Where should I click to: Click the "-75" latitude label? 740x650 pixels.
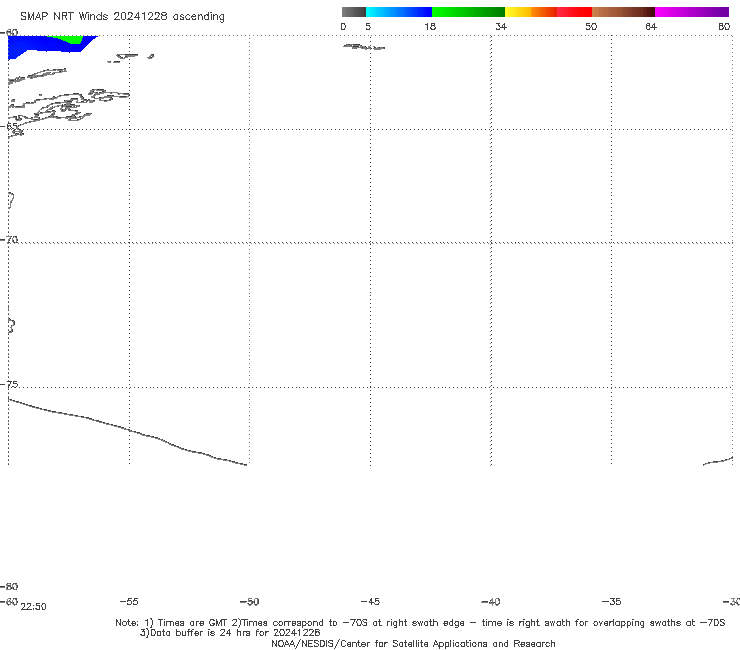[9, 385]
